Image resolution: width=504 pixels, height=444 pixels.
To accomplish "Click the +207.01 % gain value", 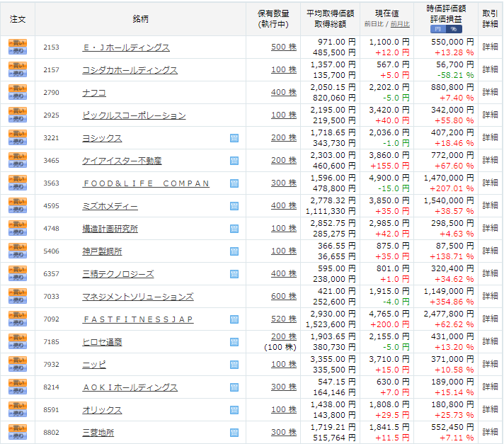I will pyautogui.click(x=452, y=188).
